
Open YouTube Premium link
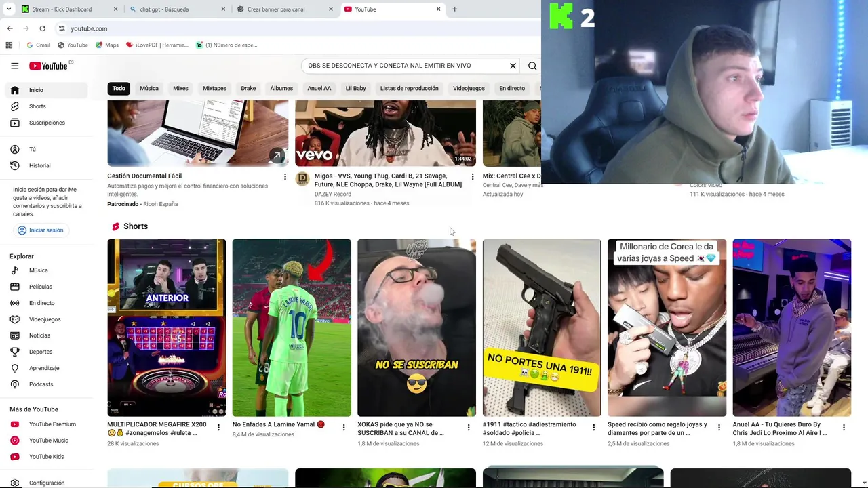[47, 424]
